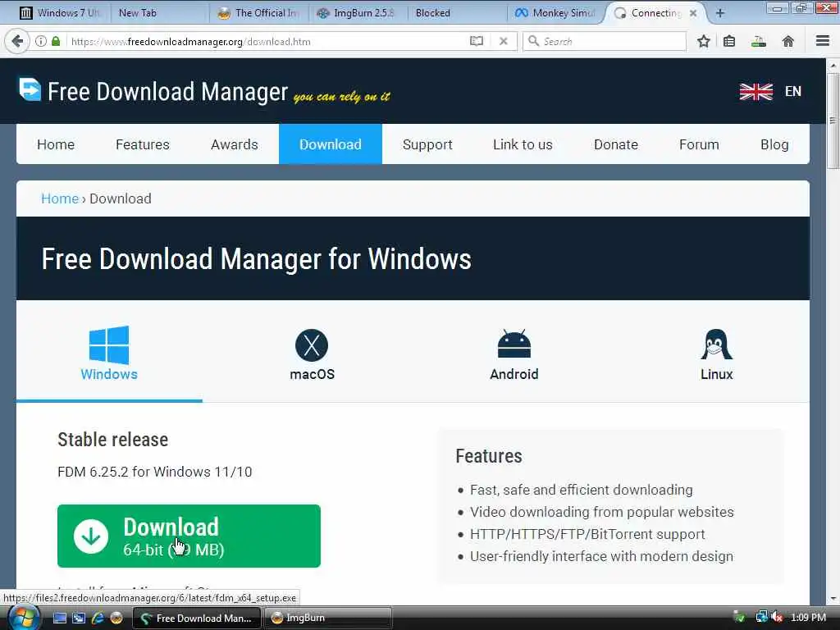Open EN language selector
Image resolution: width=840 pixels, height=630 pixels.
click(793, 92)
